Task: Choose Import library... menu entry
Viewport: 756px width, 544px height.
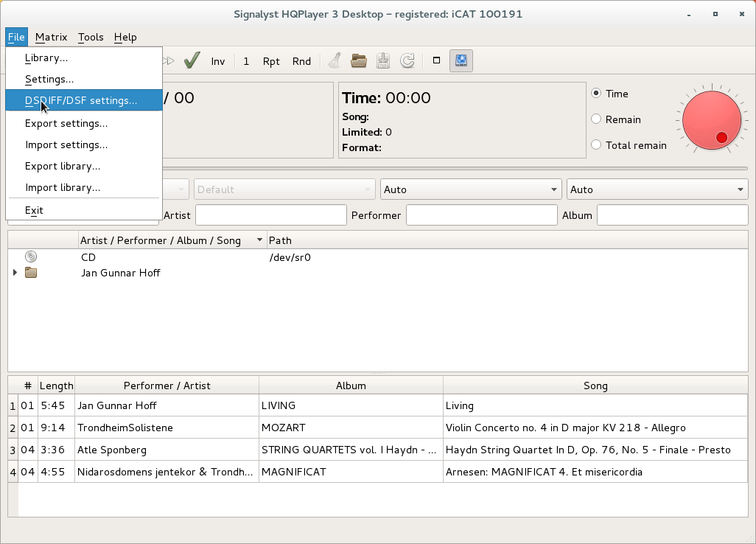Action: (x=84, y=187)
